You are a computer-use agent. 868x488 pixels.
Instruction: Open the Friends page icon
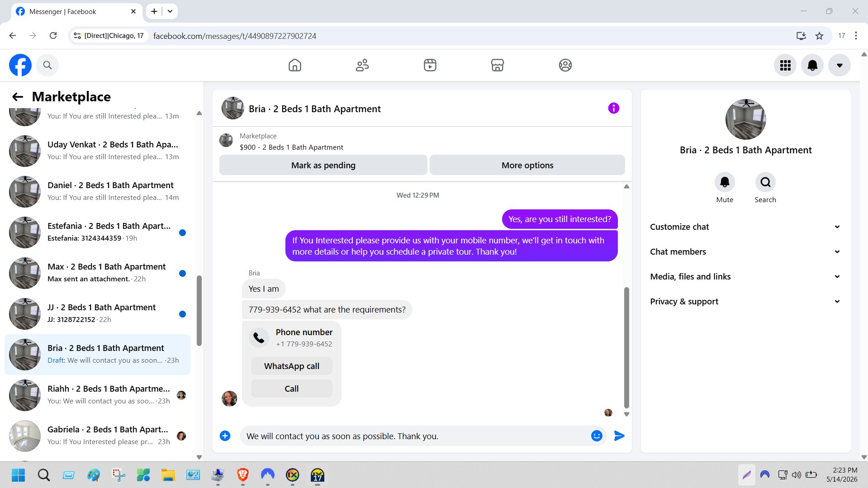coord(362,65)
